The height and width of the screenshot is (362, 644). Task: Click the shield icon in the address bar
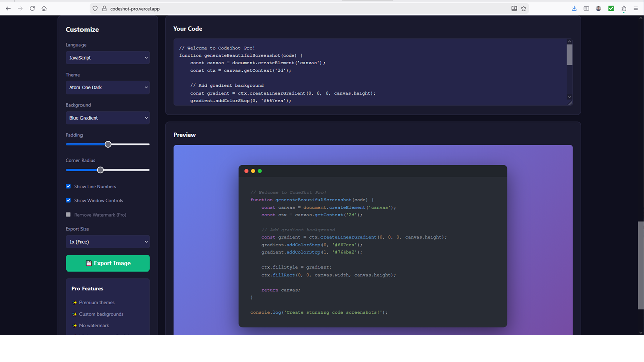coord(95,8)
